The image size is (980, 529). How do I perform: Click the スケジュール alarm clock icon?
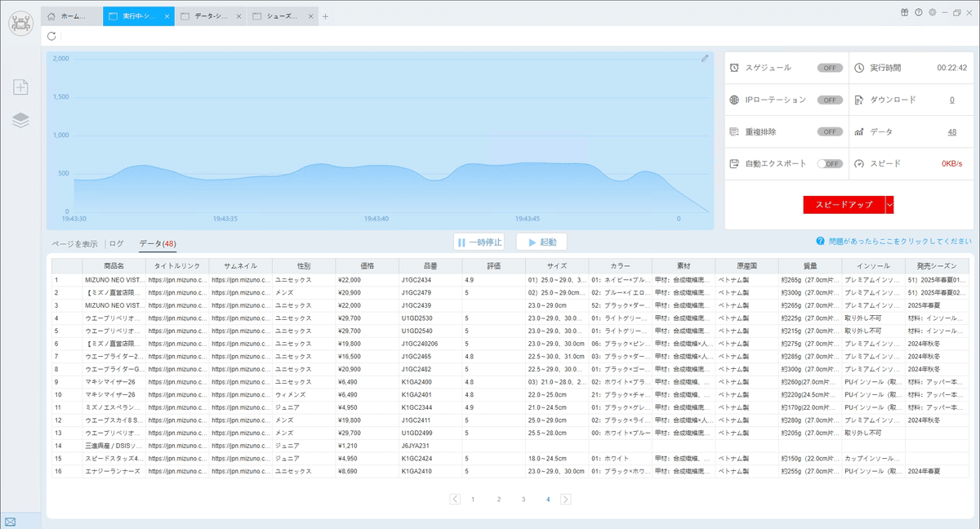coord(735,68)
